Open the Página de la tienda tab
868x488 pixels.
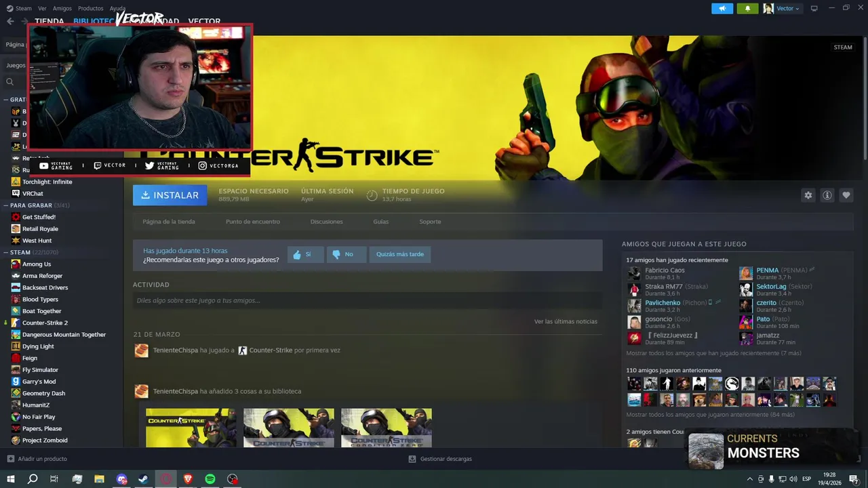(x=169, y=222)
